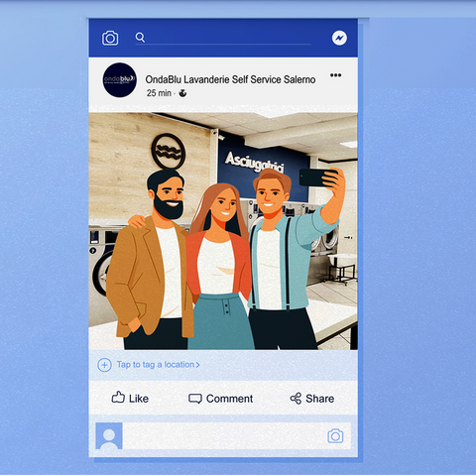Click the Comment button label

click(x=230, y=399)
